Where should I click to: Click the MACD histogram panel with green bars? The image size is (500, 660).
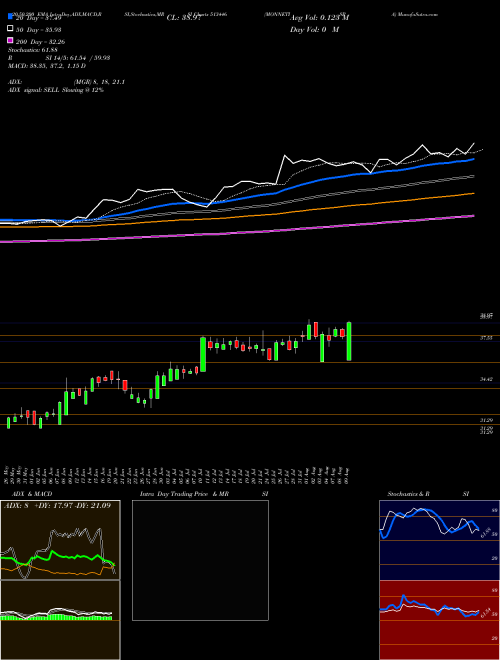60,620
